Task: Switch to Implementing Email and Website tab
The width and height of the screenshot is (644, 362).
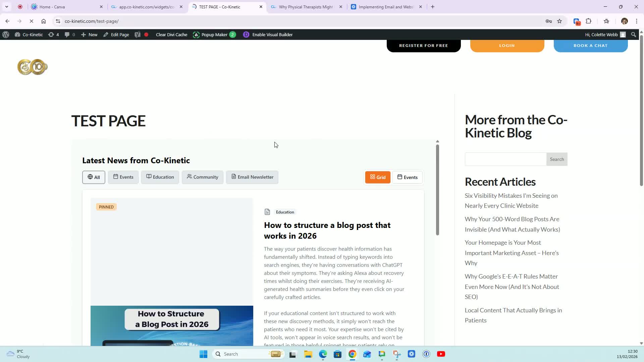Action: (x=386, y=7)
